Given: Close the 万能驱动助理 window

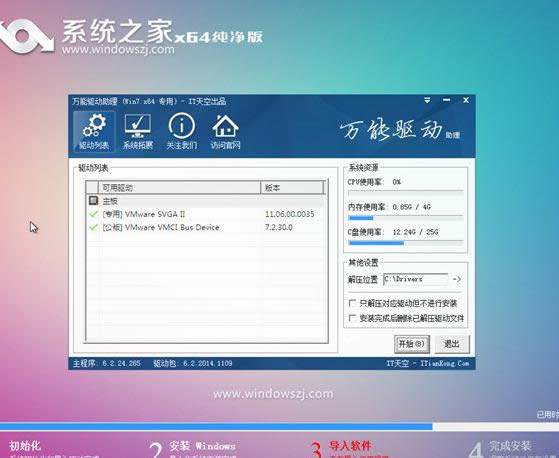Looking at the screenshot, I should point(466,100).
